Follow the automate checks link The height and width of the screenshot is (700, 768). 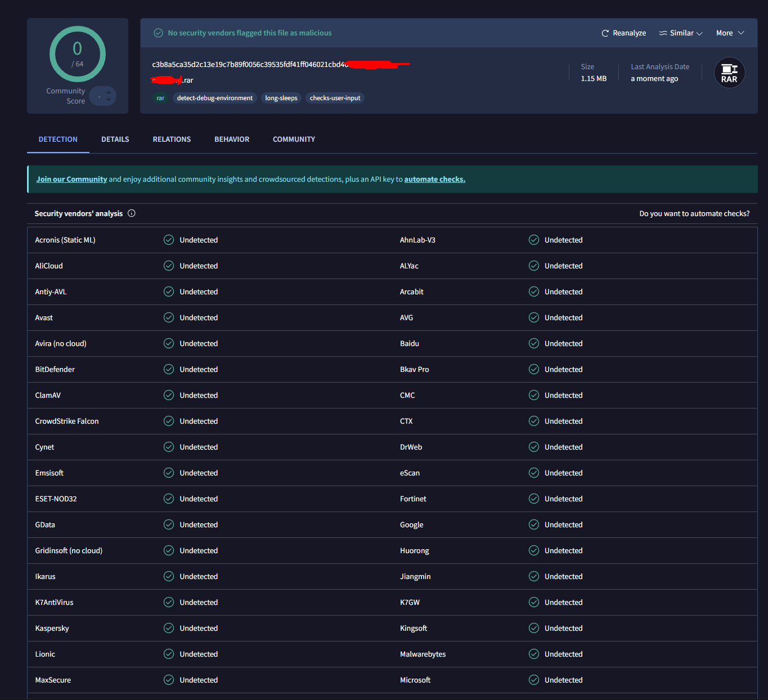434,179
